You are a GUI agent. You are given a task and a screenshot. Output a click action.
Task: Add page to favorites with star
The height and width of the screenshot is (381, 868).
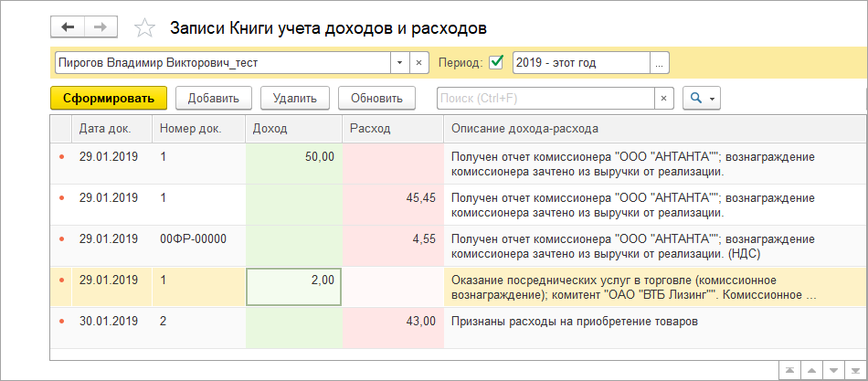pos(144,28)
